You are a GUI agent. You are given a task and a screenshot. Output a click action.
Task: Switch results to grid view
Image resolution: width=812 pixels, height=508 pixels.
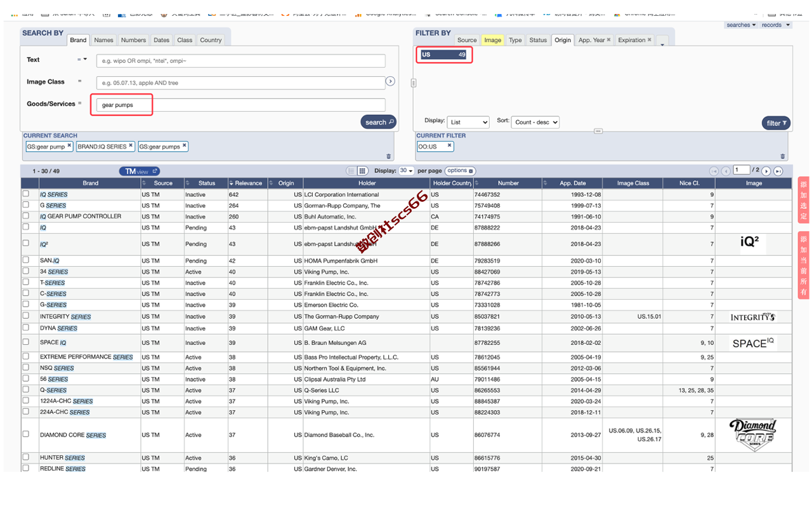tap(362, 171)
